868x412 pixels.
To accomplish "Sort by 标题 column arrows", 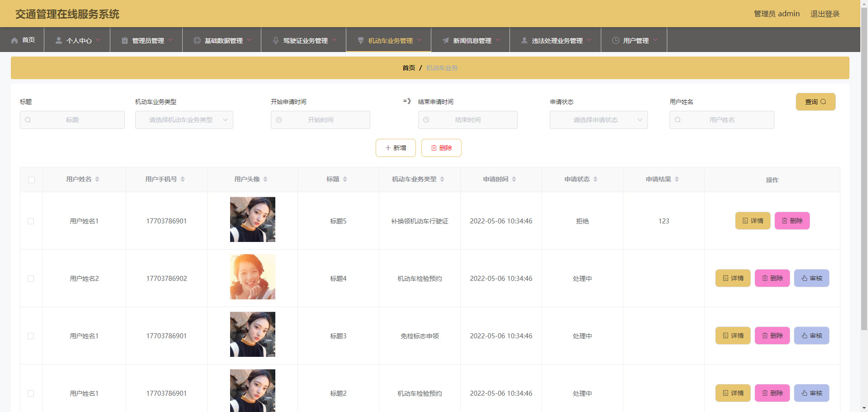I will coord(345,179).
